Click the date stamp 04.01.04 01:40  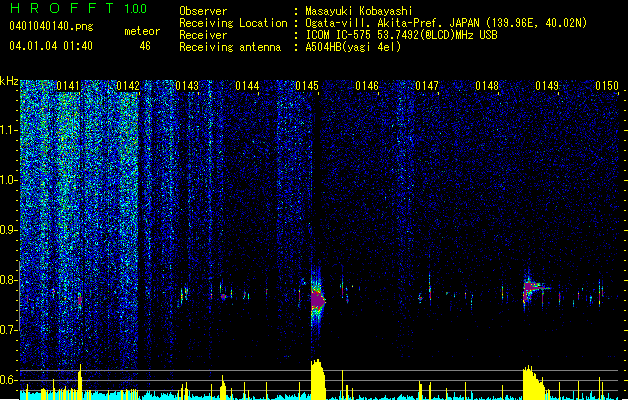[51, 46]
